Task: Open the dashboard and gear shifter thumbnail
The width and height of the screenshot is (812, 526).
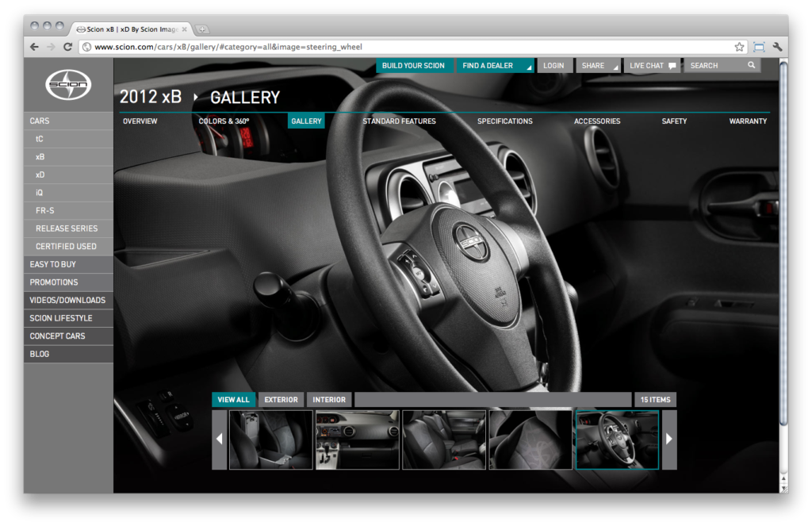Action: click(358, 440)
